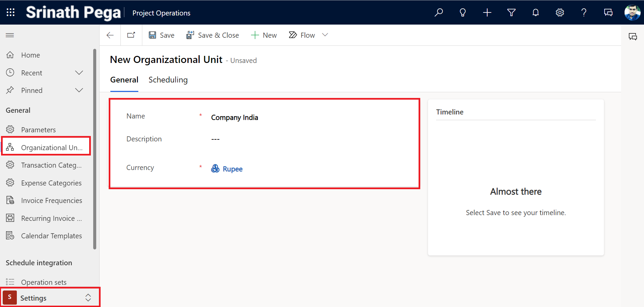Click the Save & Close button

coord(213,35)
